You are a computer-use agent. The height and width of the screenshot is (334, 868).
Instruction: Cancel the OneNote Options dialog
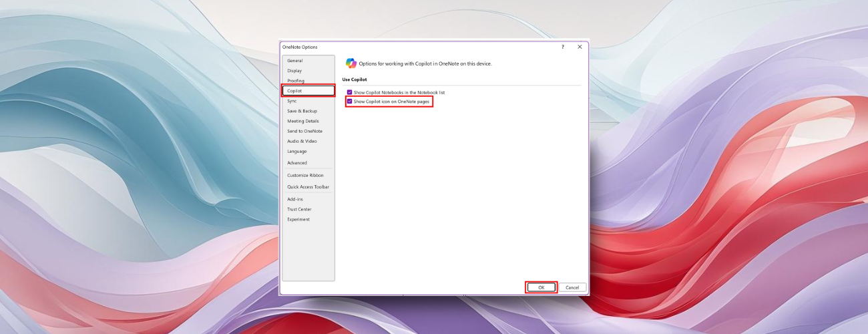(572, 287)
